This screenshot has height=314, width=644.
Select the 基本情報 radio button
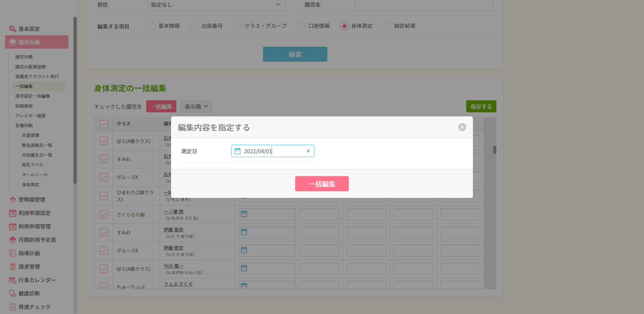click(152, 26)
